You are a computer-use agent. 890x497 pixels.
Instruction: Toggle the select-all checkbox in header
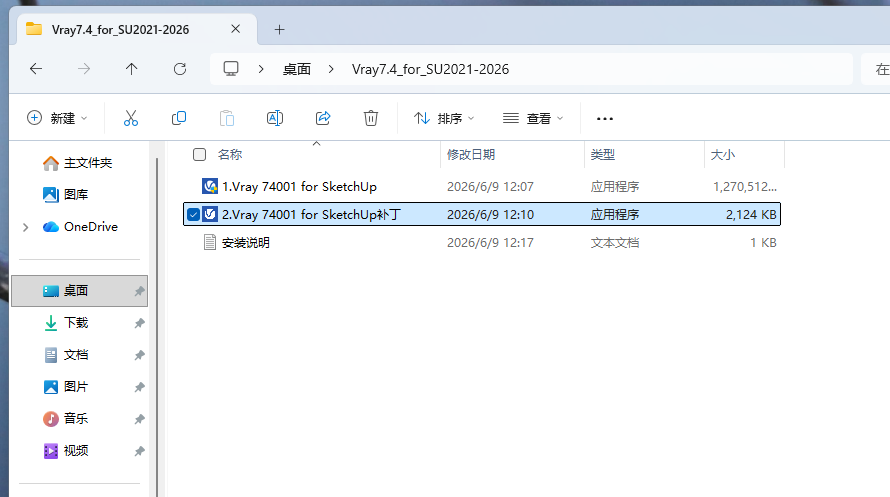click(x=199, y=154)
